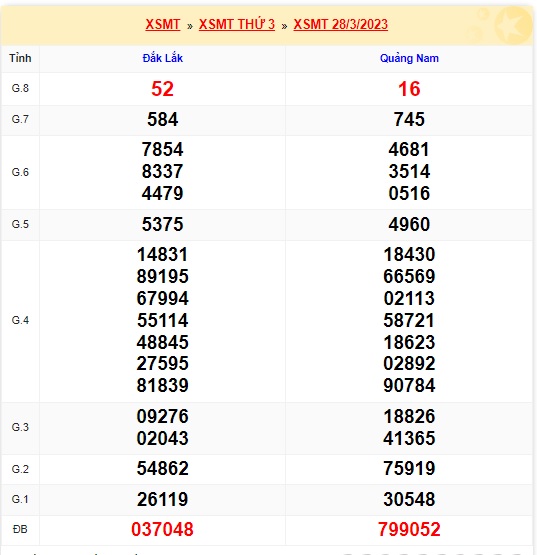
Task: Click the G.4 number 02892
Action: click(x=409, y=364)
